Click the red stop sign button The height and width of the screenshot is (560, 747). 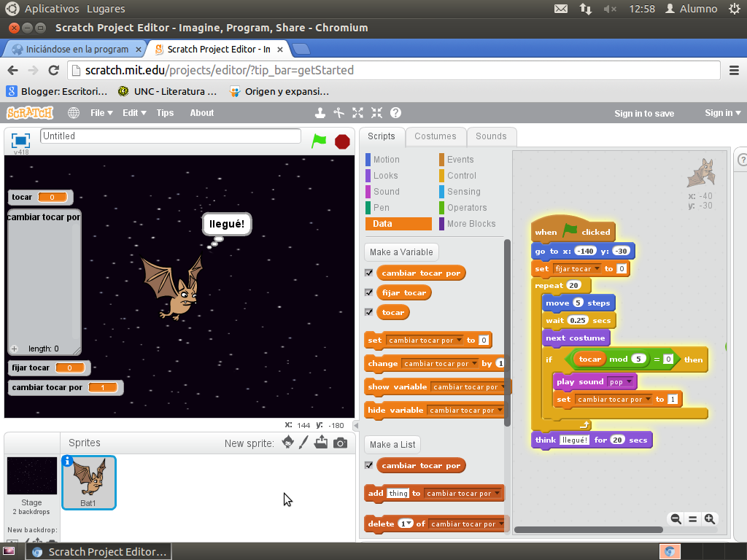click(342, 141)
